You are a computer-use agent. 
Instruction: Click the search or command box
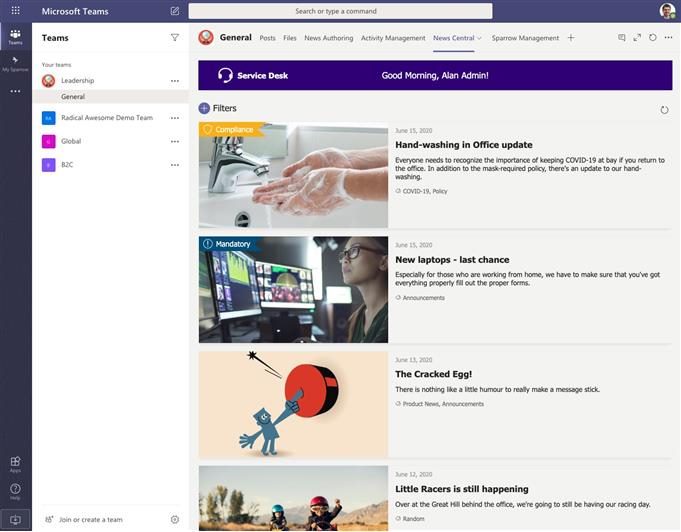pyautogui.click(x=340, y=11)
